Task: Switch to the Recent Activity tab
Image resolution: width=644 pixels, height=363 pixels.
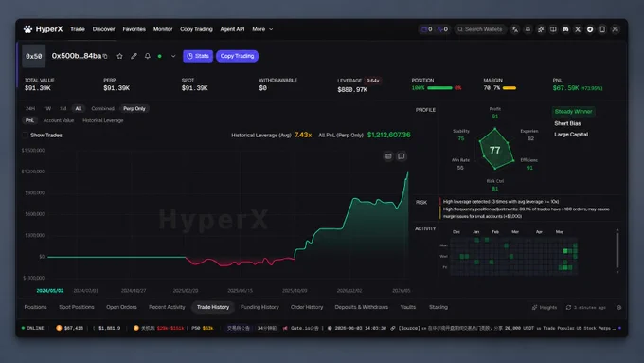Action: [167, 307]
